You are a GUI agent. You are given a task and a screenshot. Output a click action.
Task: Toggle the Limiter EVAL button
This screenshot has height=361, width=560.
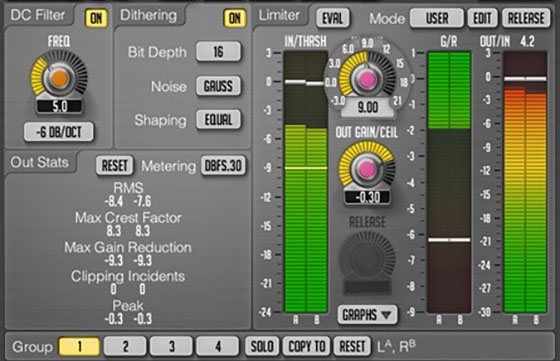point(332,18)
